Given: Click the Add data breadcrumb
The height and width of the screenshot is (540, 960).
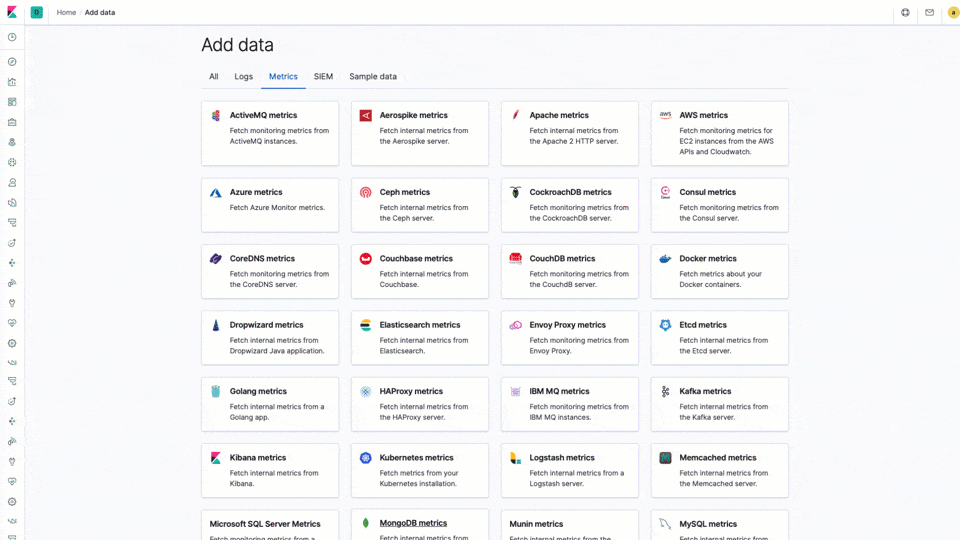Looking at the screenshot, I should point(100,12).
